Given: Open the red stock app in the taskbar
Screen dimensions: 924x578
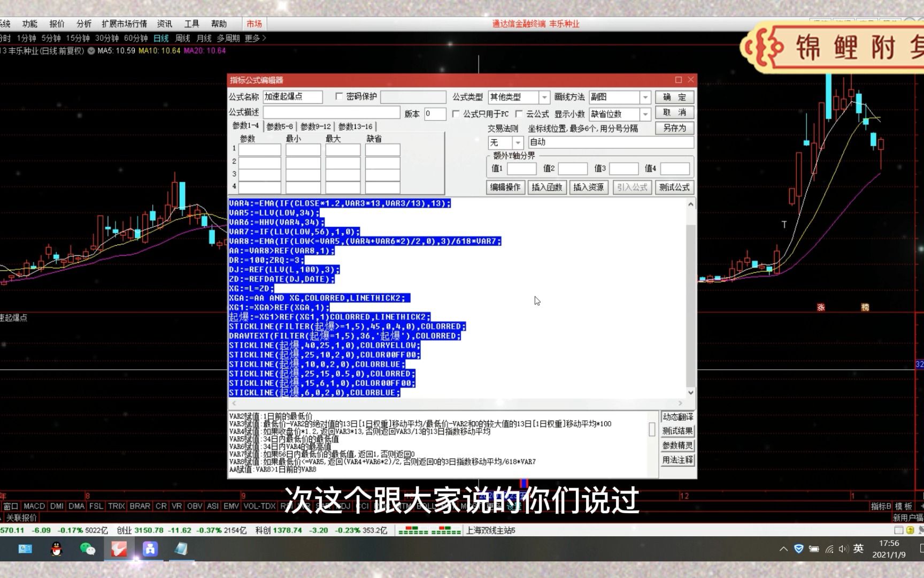Looking at the screenshot, I should tap(119, 549).
